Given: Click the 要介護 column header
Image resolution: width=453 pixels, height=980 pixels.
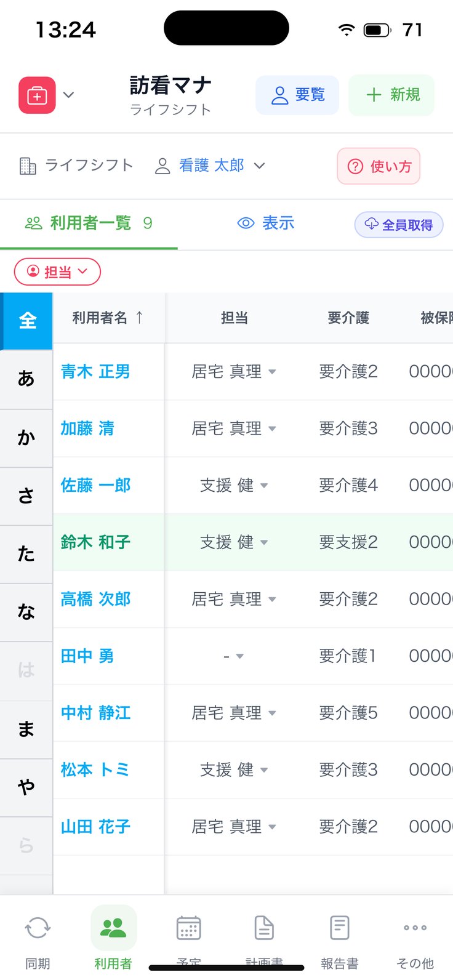Looking at the screenshot, I should click(x=348, y=318).
